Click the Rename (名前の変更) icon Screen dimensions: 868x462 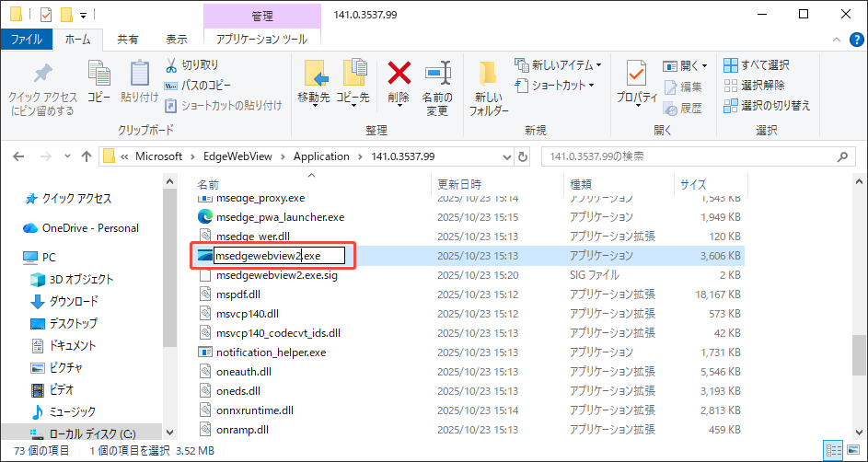tap(438, 73)
